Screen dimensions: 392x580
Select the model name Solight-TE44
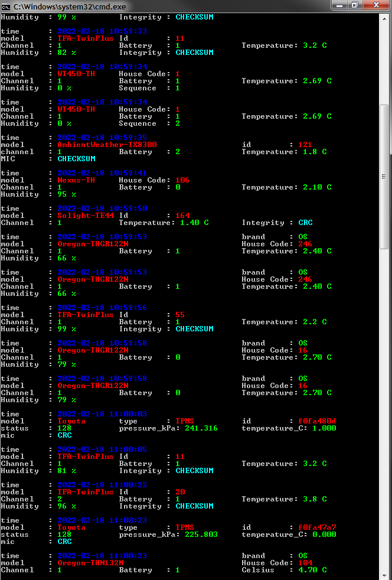pyautogui.click(x=86, y=216)
